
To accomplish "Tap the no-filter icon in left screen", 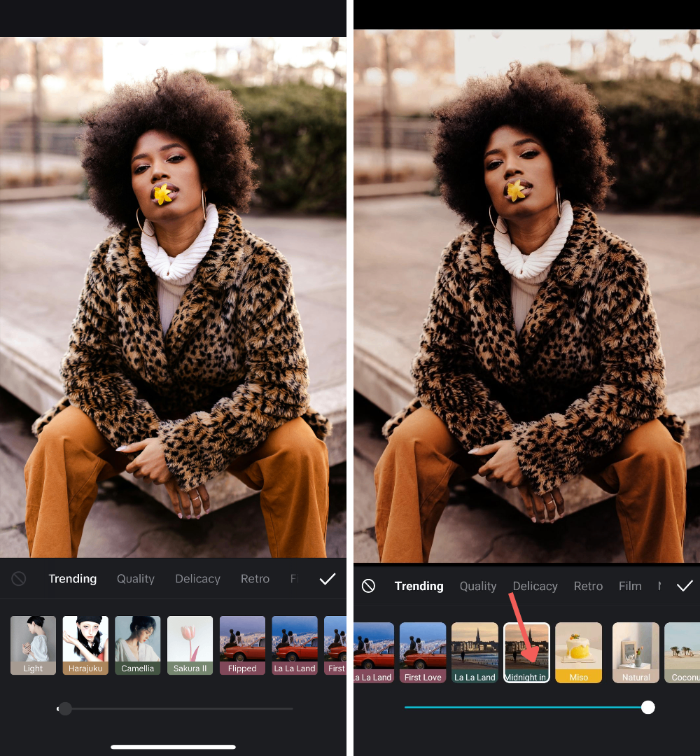I will [19, 579].
